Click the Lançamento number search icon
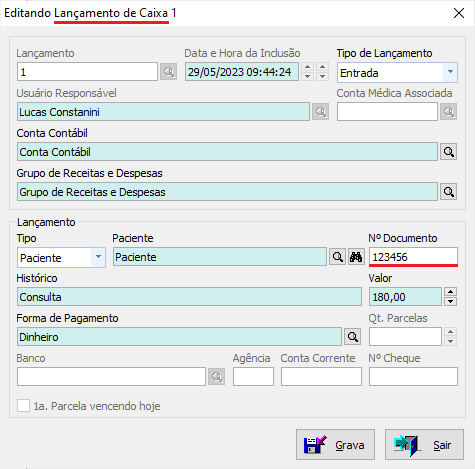The width and height of the screenshot is (475, 469). point(168,72)
